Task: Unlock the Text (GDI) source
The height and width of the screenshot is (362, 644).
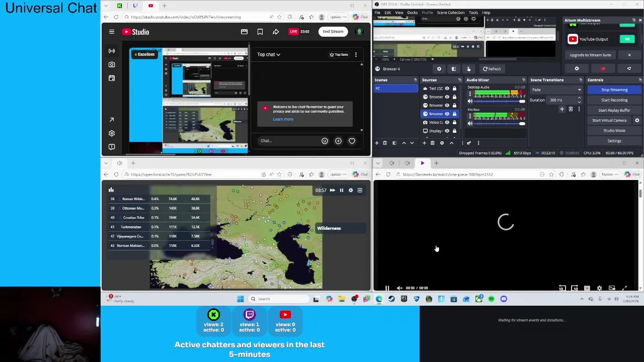Action: tap(454, 88)
